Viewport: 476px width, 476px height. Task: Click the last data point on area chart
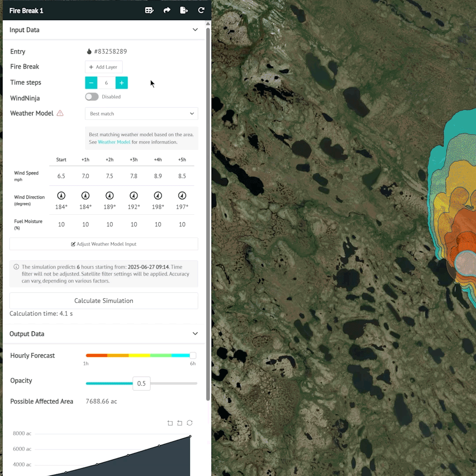tap(190, 436)
